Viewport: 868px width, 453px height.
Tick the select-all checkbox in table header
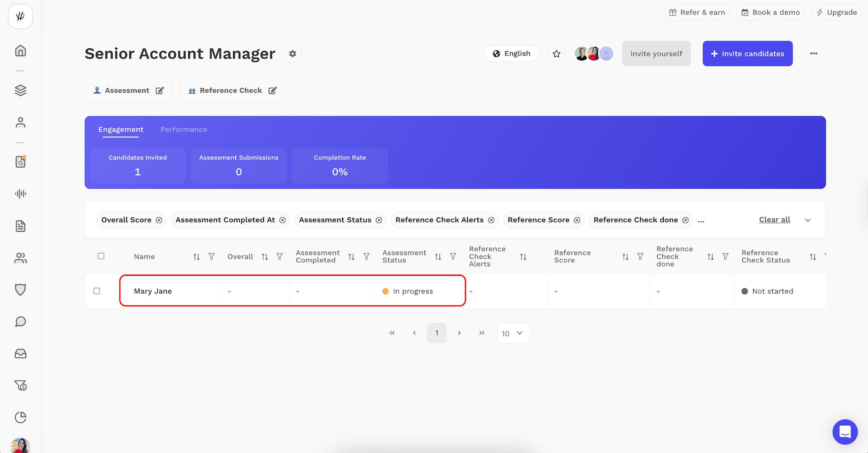[101, 256]
